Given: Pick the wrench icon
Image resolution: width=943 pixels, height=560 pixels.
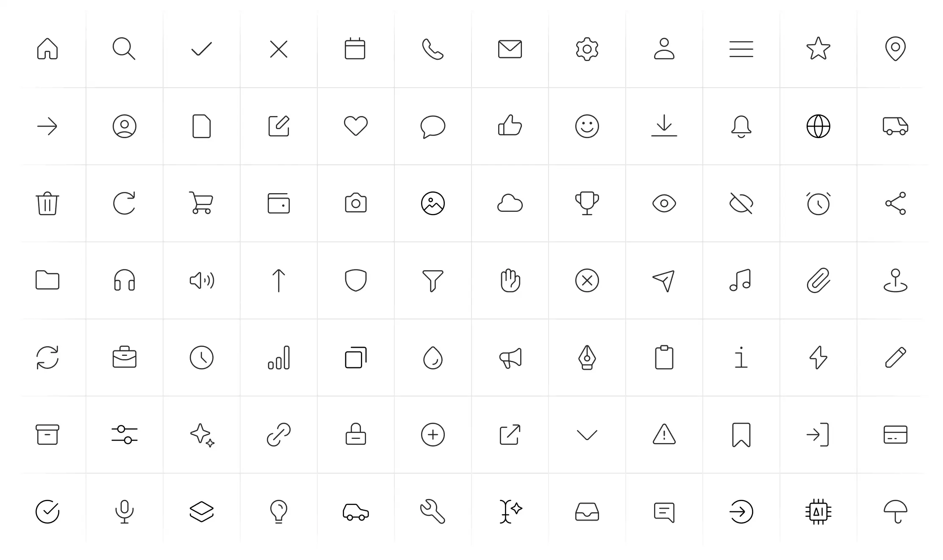Looking at the screenshot, I should point(433,512).
